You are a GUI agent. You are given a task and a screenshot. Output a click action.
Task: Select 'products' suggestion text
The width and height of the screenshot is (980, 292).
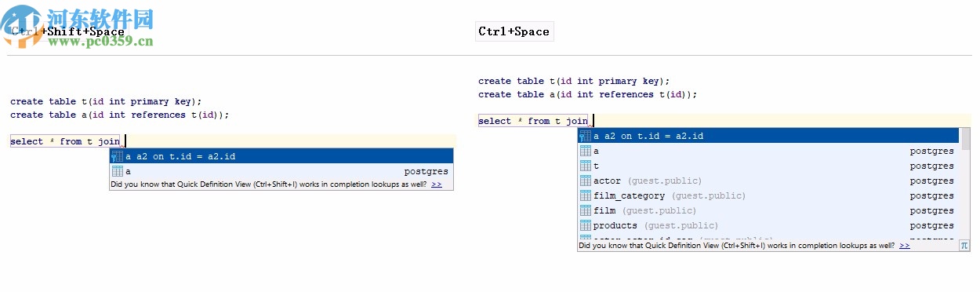(615, 225)
